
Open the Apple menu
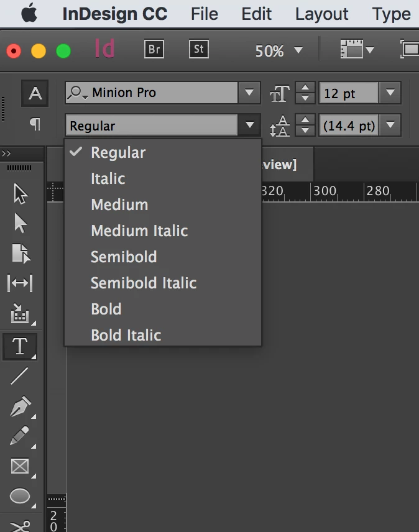[29, 14]
